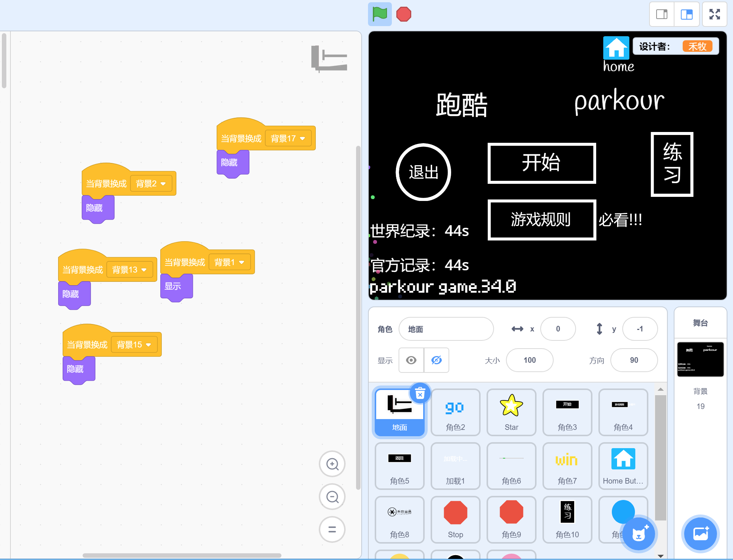
Task: Click the parkour game.34.0 version text
Action: (443, 287)
